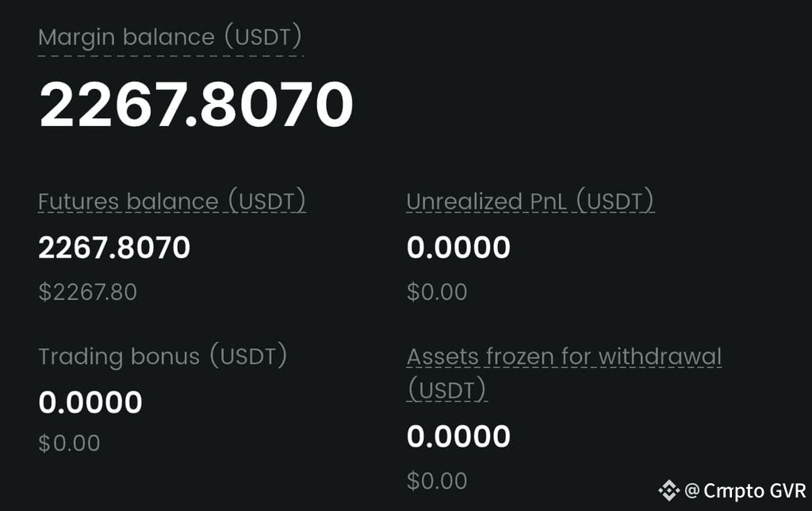Click the $2267.80 converted futures amount
Image resolution: width=812 pixels, height=511 pixels.
tap(87, 292)
